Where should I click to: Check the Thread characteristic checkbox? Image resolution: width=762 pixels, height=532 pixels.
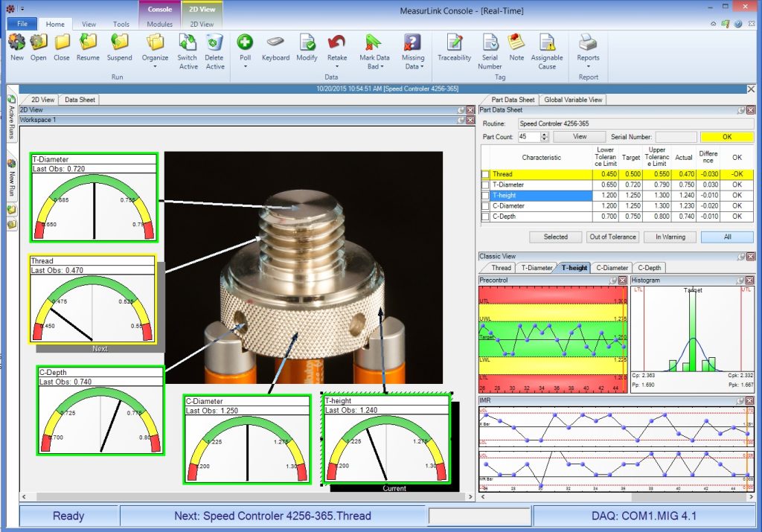485,174
